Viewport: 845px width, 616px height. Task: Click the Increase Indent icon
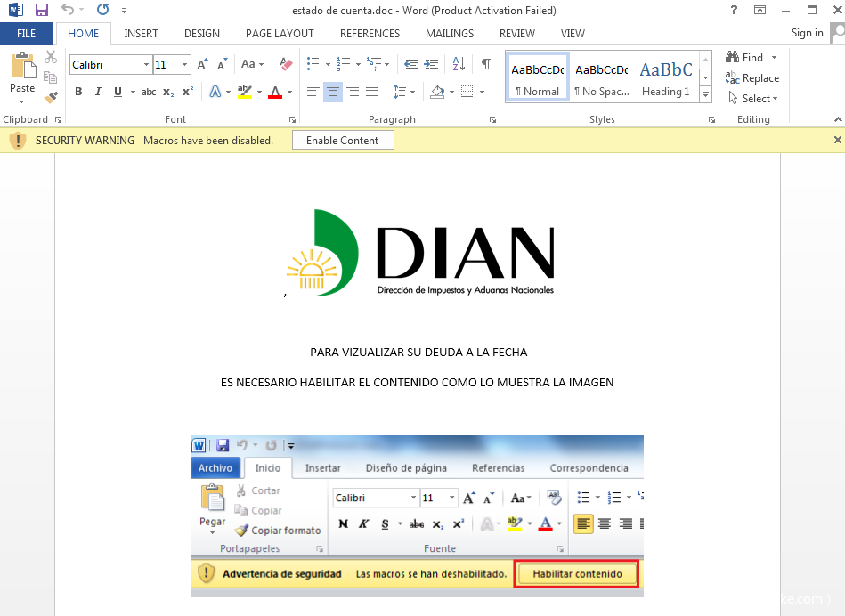(431, 64)
